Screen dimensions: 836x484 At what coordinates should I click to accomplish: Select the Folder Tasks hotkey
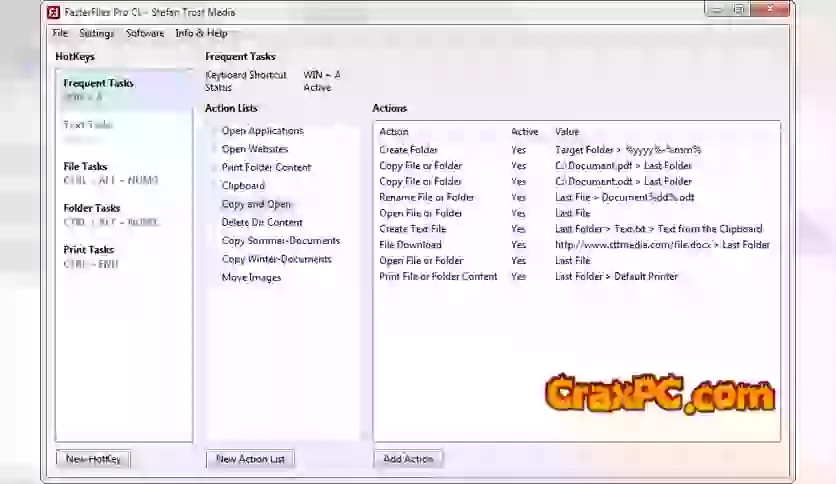click(x=124, y=215)
